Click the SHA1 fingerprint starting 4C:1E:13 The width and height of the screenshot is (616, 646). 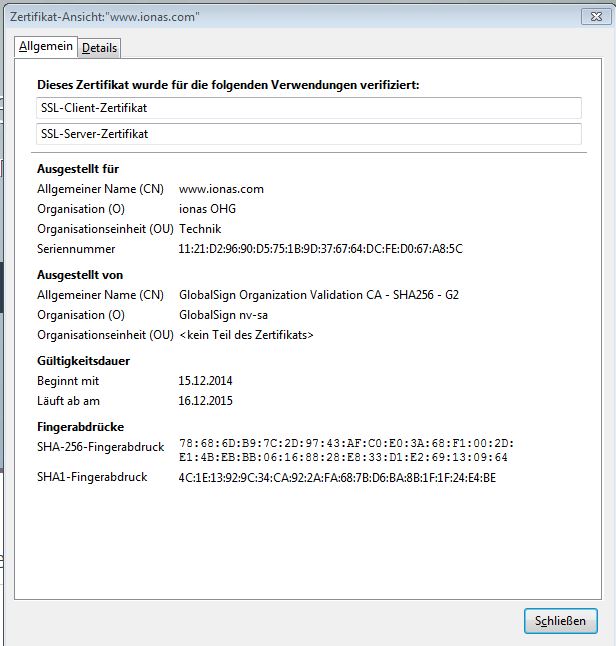[x=337, y=478]
